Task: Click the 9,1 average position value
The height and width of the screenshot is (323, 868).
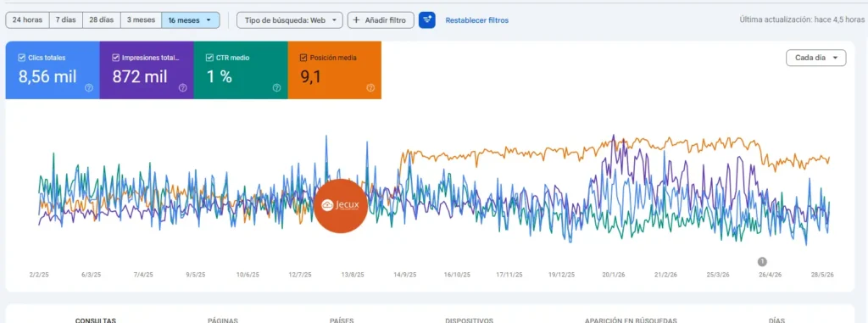Action: click(x=310, y=77)
